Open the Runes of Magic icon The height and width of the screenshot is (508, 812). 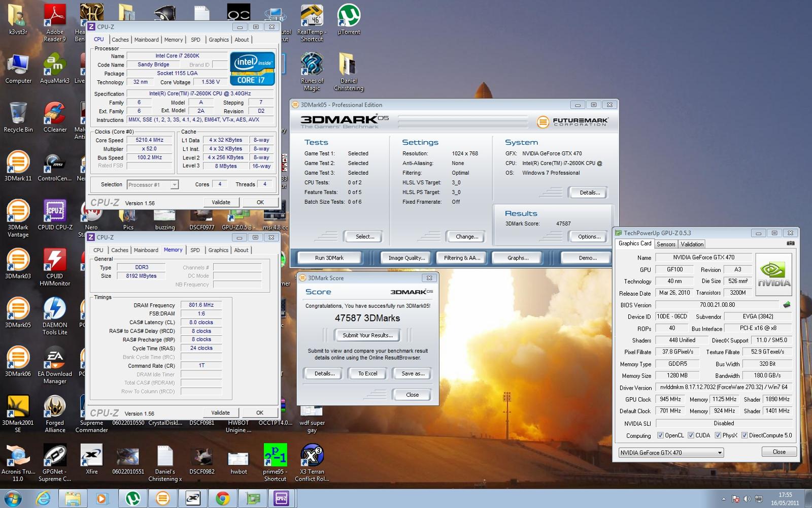point(312,71)
